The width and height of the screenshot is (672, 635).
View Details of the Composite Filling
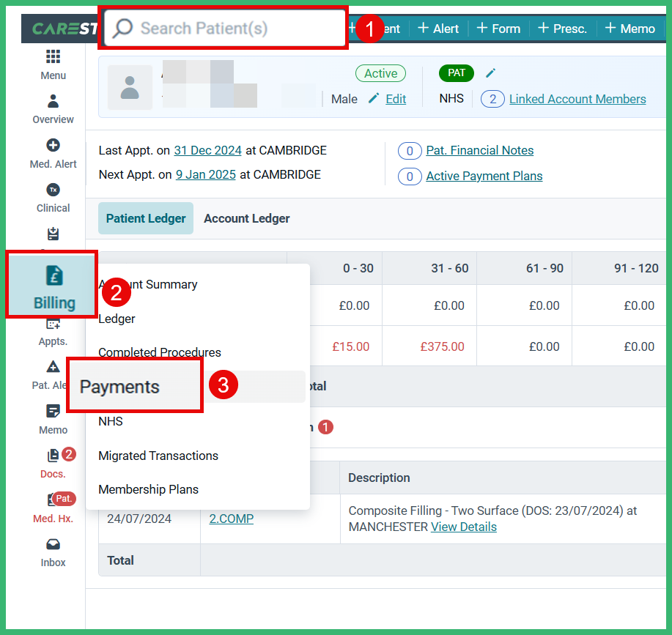464,527
